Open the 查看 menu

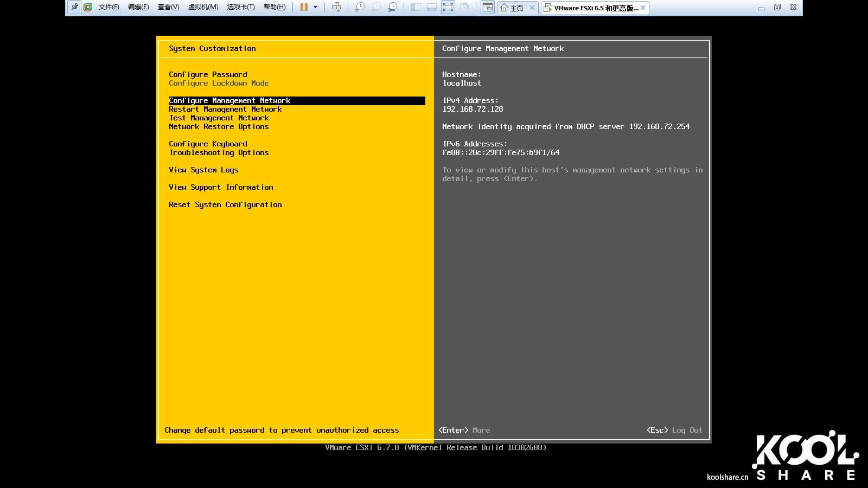(x=168, y=7)
